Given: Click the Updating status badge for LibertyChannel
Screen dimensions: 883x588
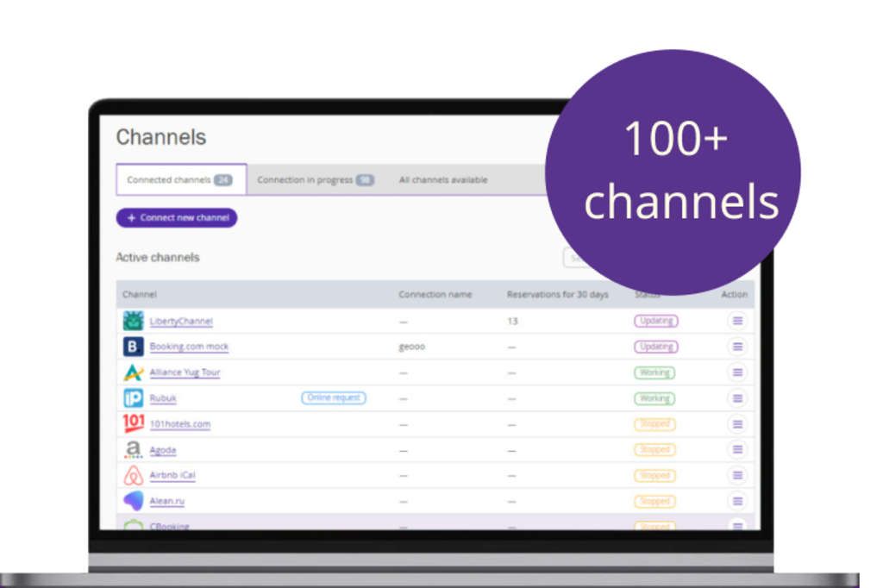Looking at the screenshot, I should tap(654, 320).
